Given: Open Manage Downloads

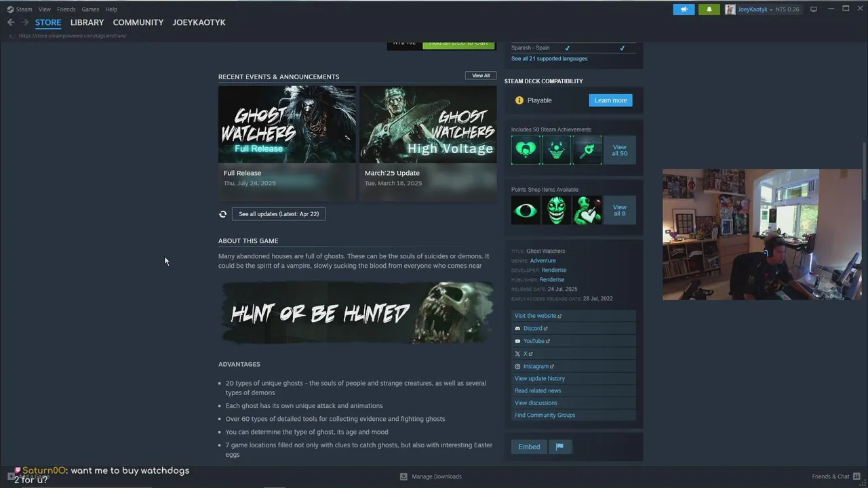Looking at the screenshot, I should [x=431, y=476].
